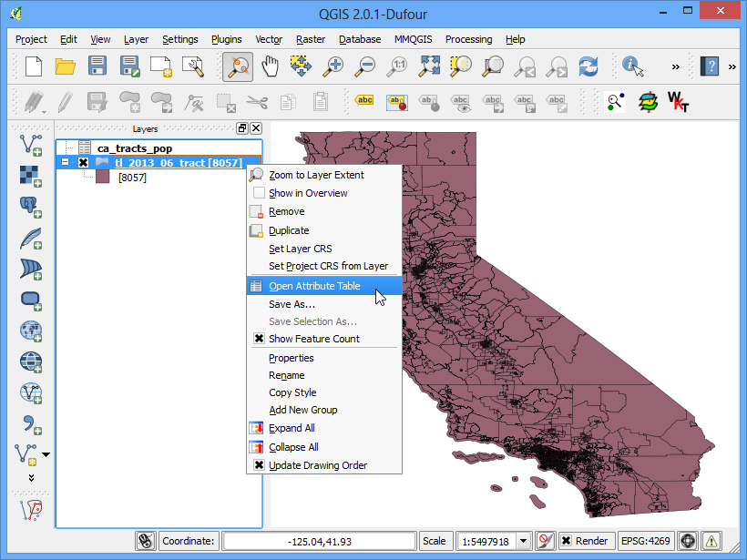Open the Composer Manager icon
747x560 pixels.
click(x=193, y=66)
